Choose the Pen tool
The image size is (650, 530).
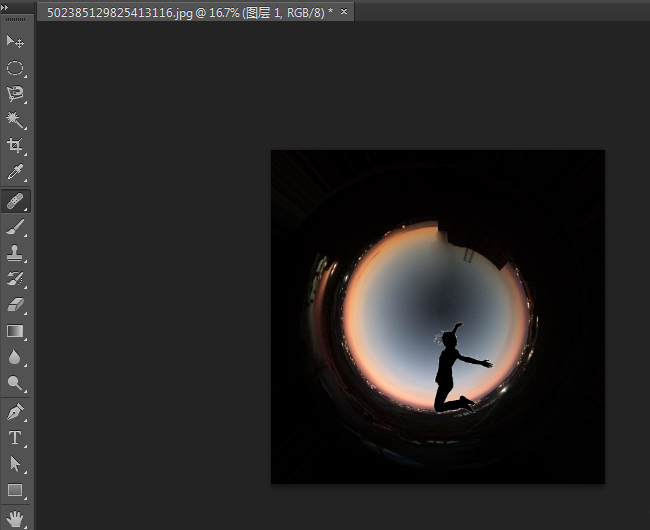pos(15,411)
